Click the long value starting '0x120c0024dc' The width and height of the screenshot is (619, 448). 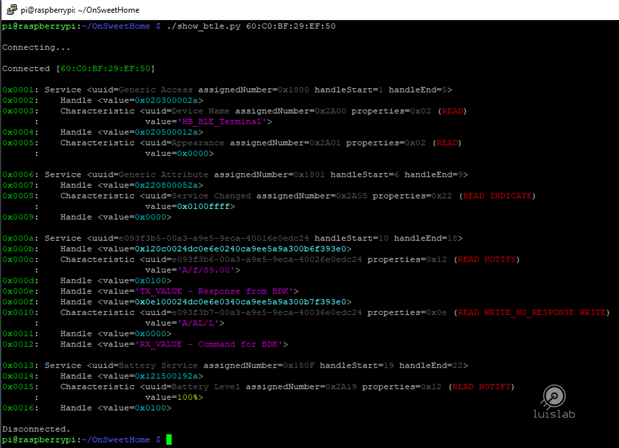[x=240, y=249]
